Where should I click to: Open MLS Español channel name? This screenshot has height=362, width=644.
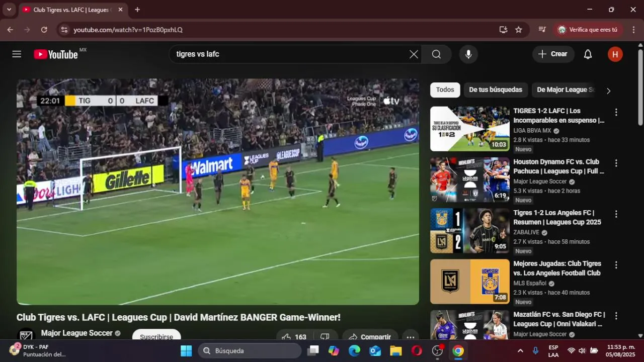coord(530,283)
